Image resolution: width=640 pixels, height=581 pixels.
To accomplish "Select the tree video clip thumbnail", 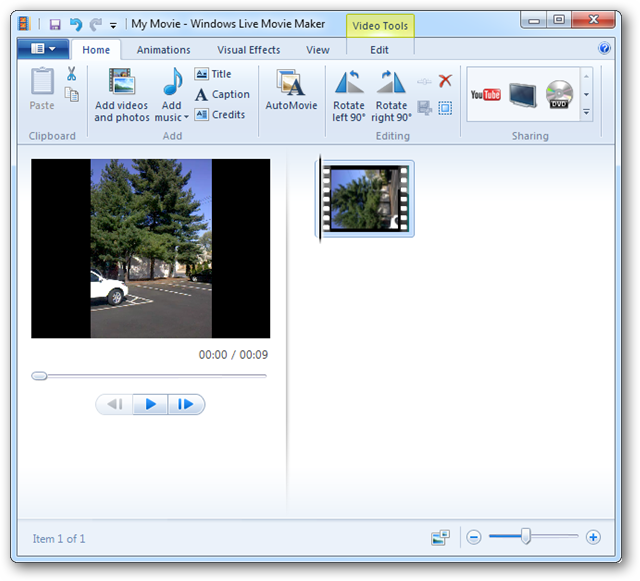I will 367,198.
